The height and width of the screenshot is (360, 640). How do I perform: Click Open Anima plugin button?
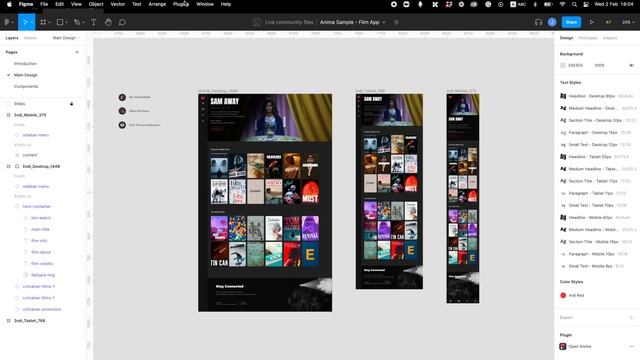(580, 346)
